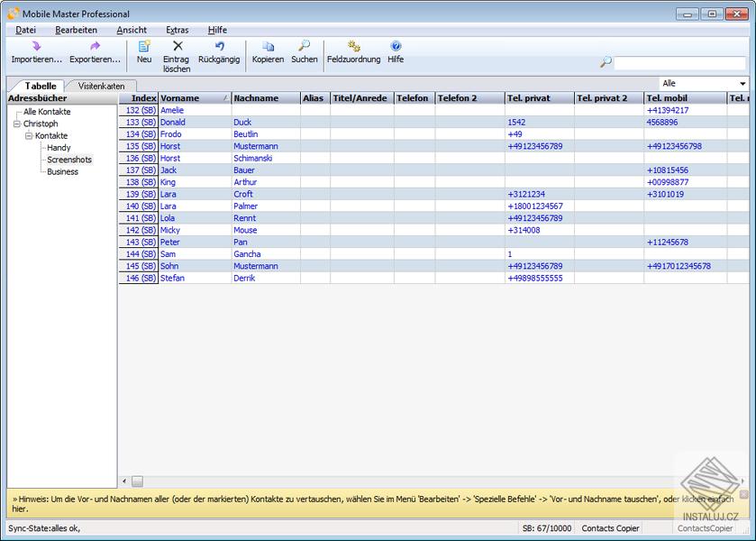The height and width of the screenshot is (541, 756).
Task: Open Suchen search tool
Action: (x=305, y=46)
